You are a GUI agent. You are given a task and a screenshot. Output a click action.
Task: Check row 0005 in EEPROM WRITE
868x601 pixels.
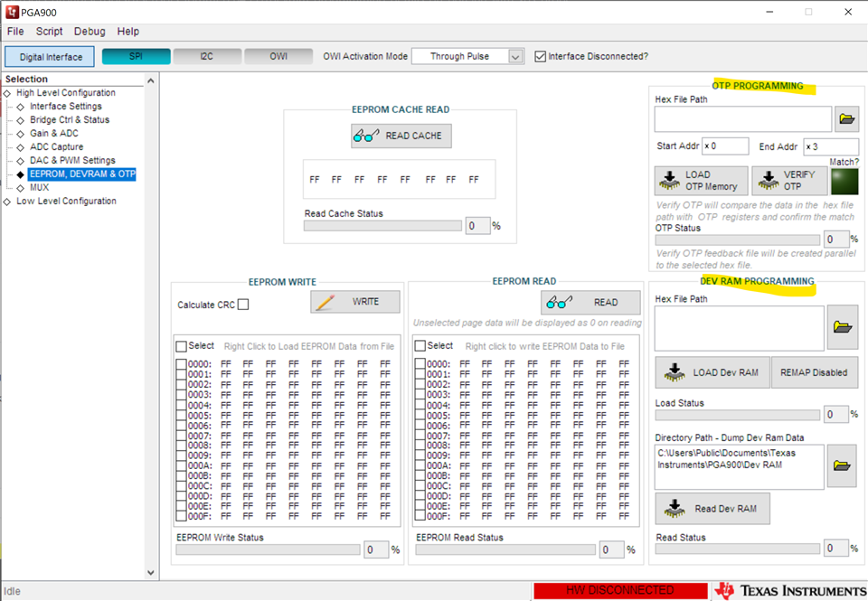pyautogui.click(x=181, y=416)
